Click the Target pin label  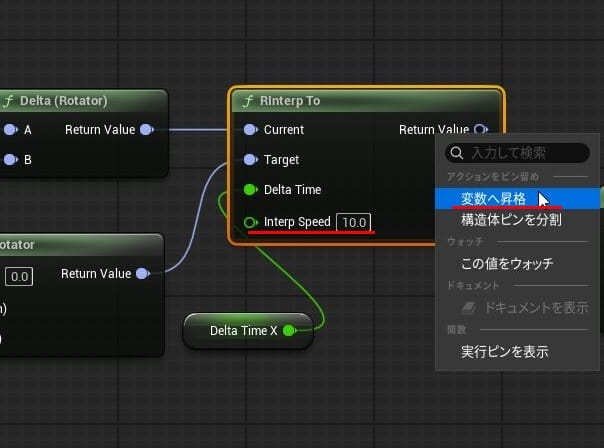281,160
